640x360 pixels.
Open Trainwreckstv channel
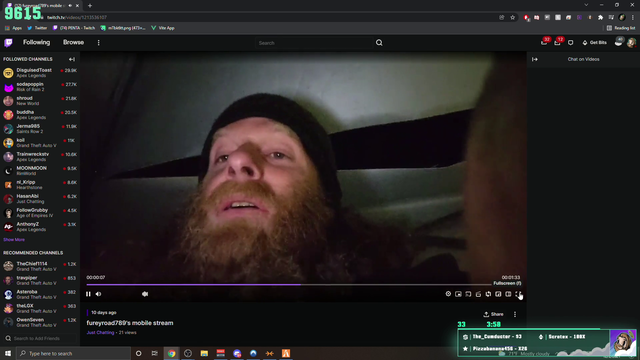pos(40,157)
